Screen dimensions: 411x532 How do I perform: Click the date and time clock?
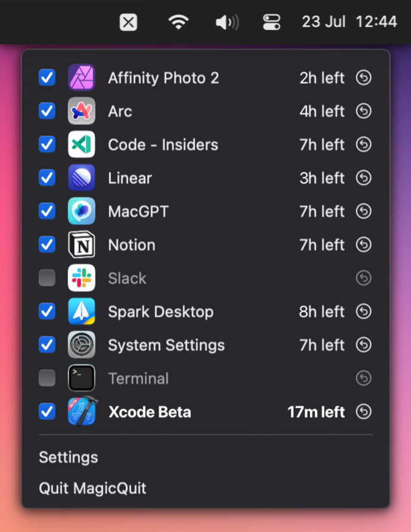pos(349,22)
